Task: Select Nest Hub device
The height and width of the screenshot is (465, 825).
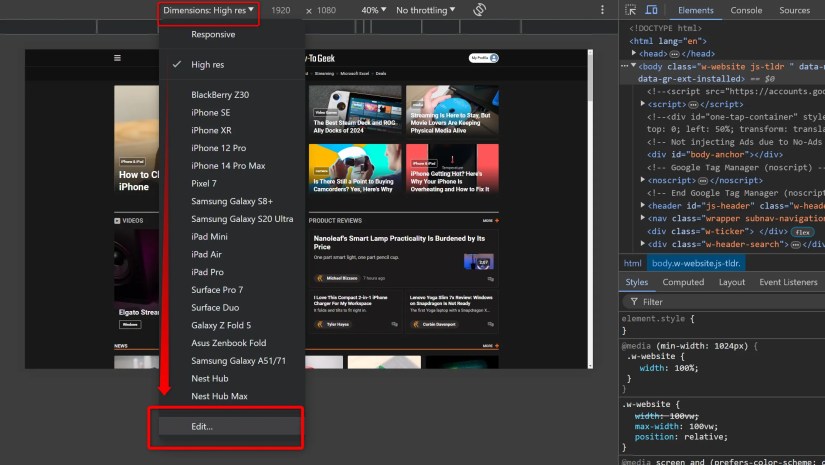Action: [x=209, y=378]
